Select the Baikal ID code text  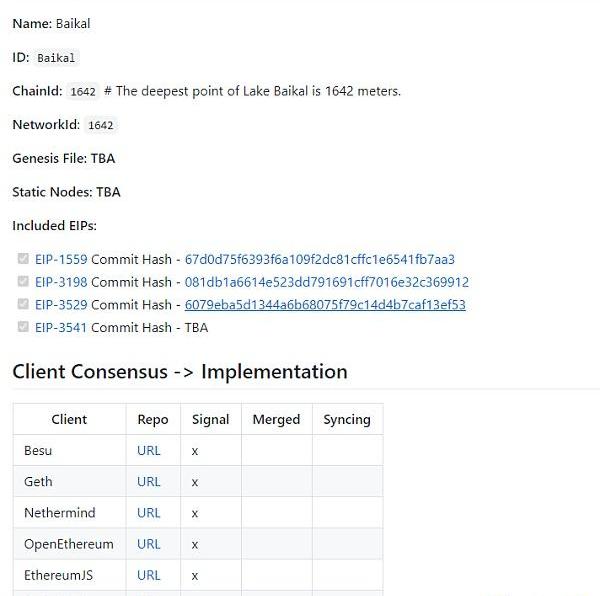[x=56, y=58]
